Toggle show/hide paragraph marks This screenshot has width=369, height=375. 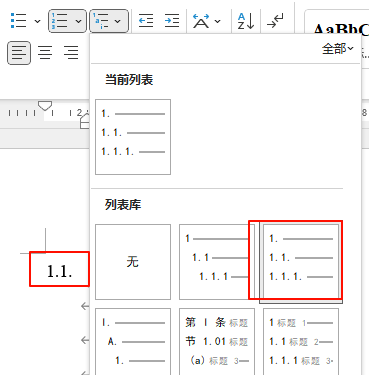pos(275,21)
